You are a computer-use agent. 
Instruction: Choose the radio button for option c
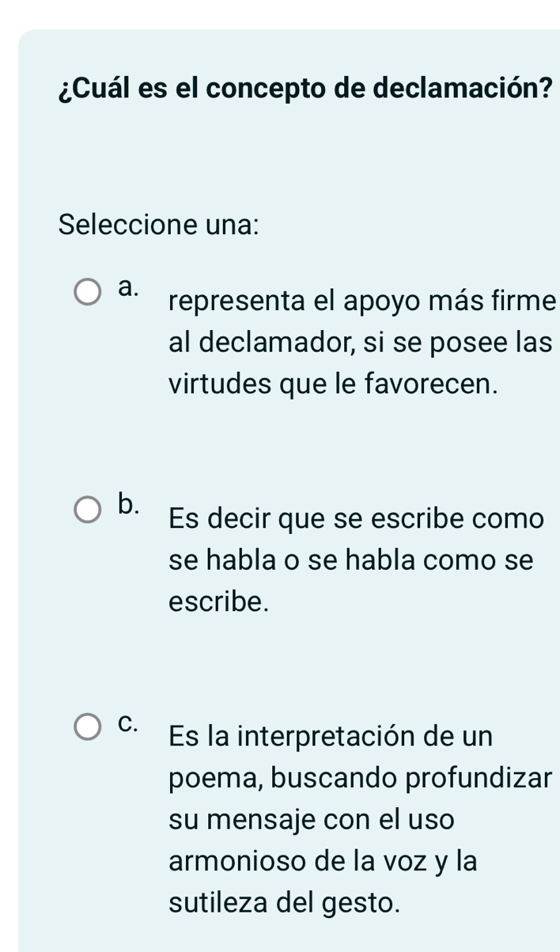point(88,727)
